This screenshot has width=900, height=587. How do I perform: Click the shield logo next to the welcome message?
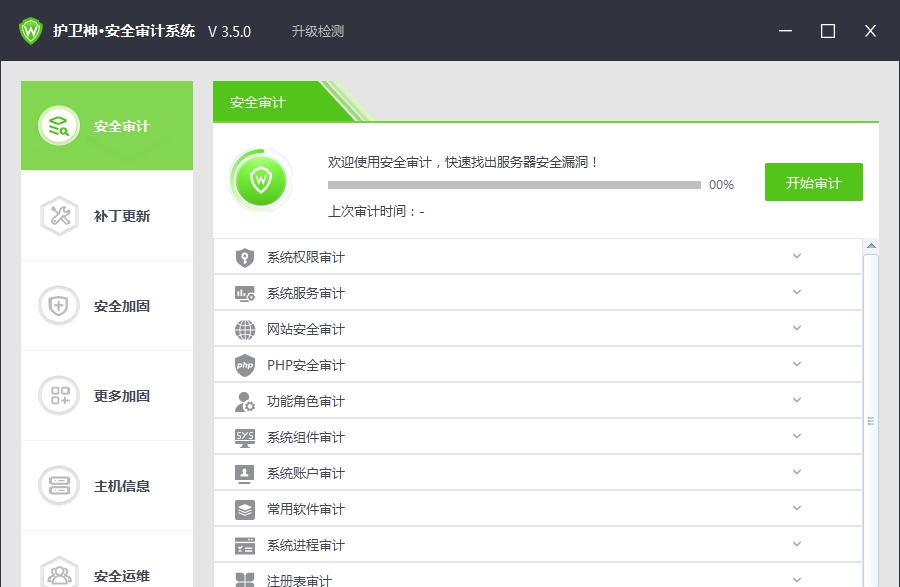(x=260, y=180)
